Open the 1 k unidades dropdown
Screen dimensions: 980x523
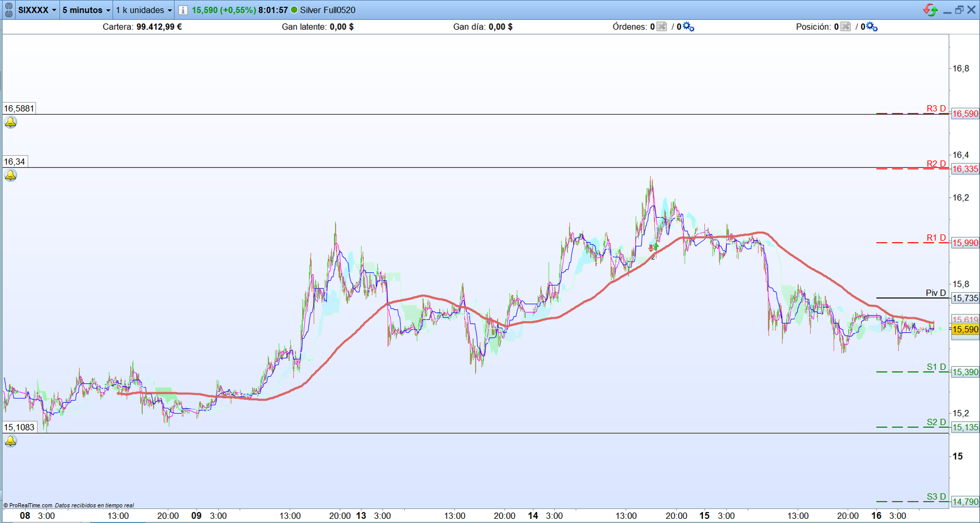(x=144, y=10)
